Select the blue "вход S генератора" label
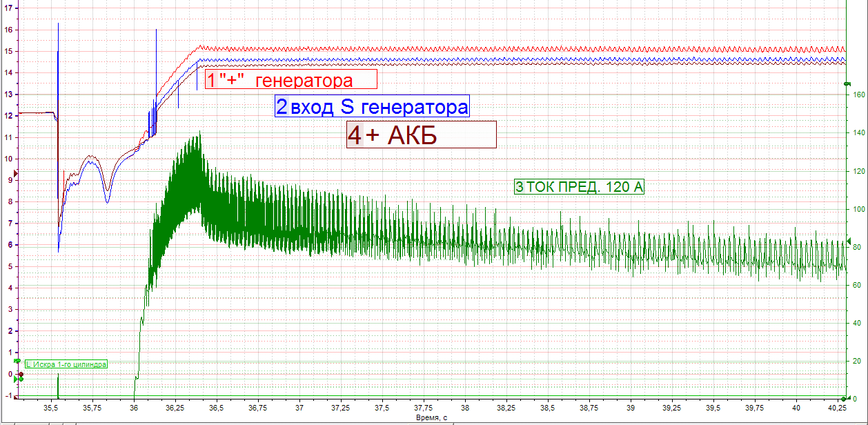868x425 pixels. click(x=373, y=106)
